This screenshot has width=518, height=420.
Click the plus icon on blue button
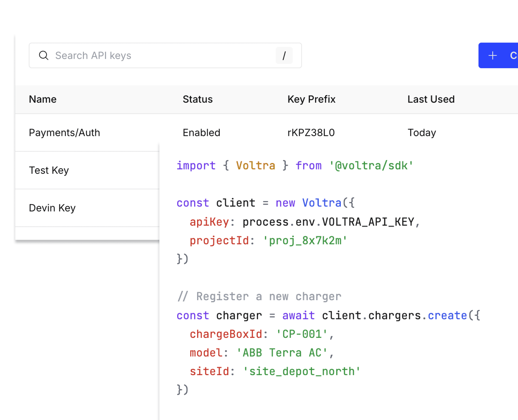(492, 55)
